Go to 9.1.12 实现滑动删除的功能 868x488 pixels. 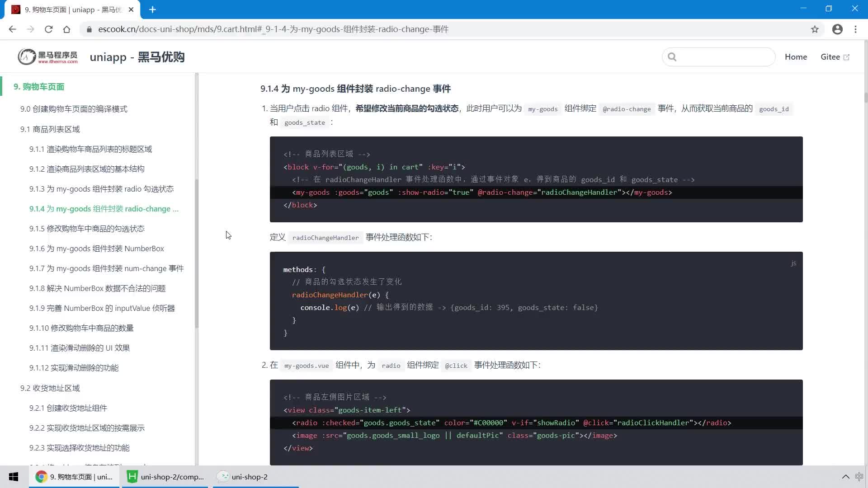74,368
